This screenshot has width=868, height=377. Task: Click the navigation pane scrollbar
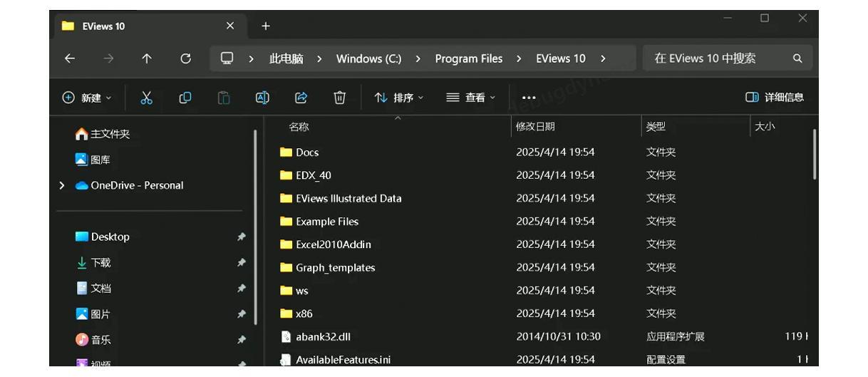tap(255, 227)
